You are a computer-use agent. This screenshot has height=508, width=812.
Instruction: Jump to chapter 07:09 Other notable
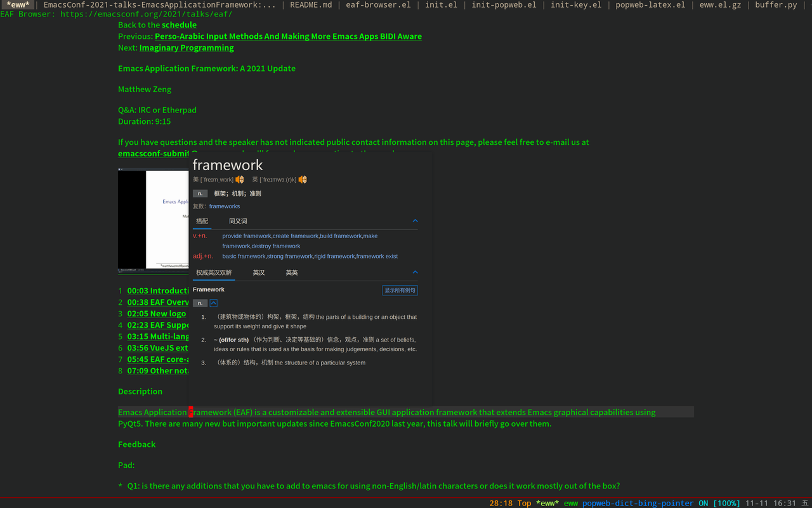[x=158, y=371]
